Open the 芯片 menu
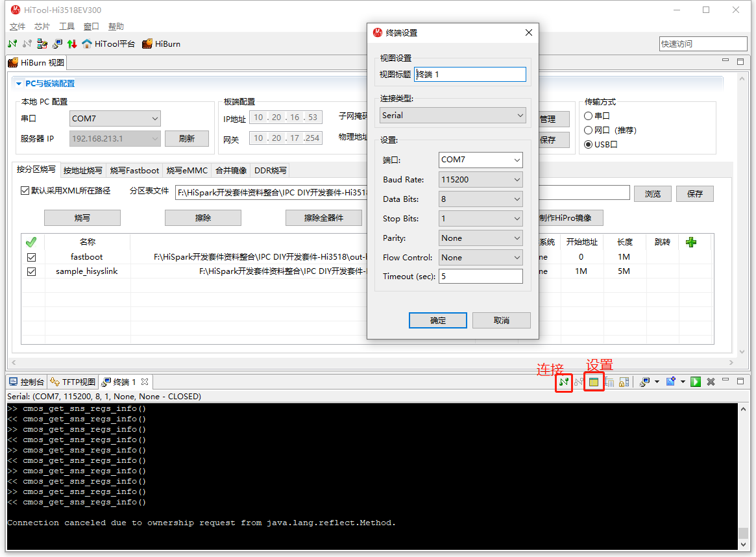This screenshot has height=557, width=756. (x=42, y=27)
